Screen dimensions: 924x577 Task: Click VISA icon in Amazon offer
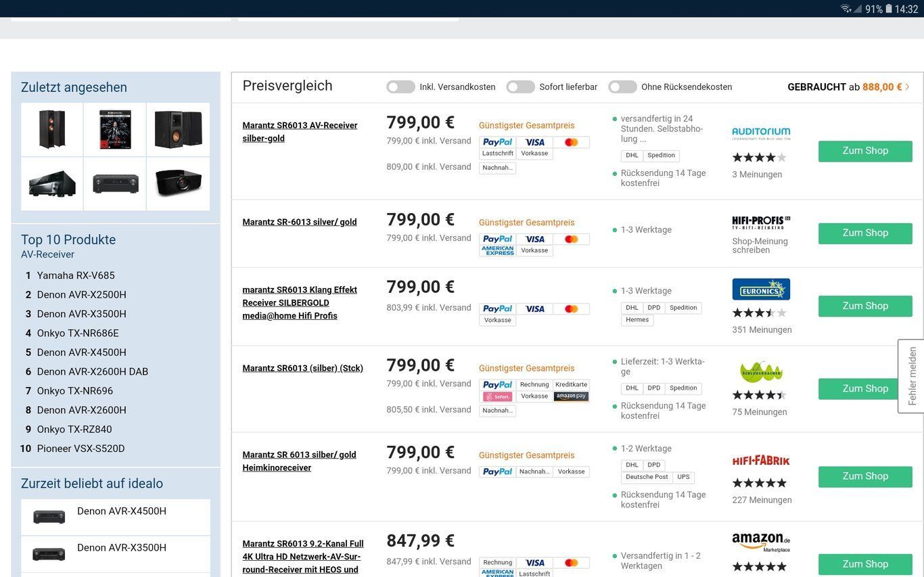tap(534, 563)
